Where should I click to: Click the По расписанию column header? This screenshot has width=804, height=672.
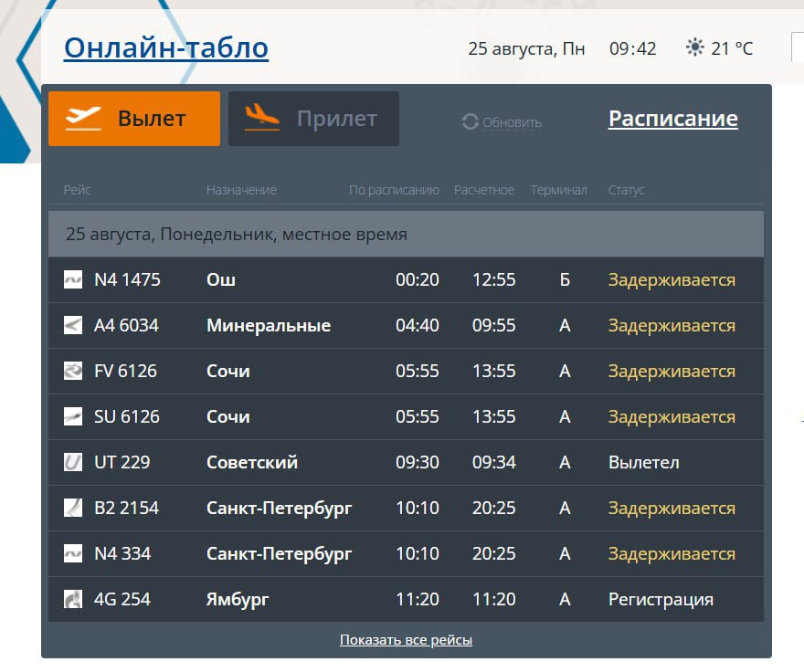click(394, 190)
